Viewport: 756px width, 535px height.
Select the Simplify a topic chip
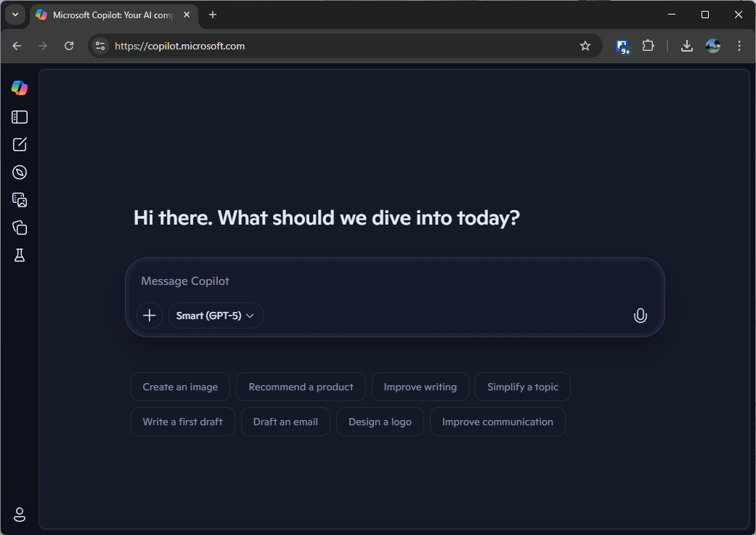point(522,387)
